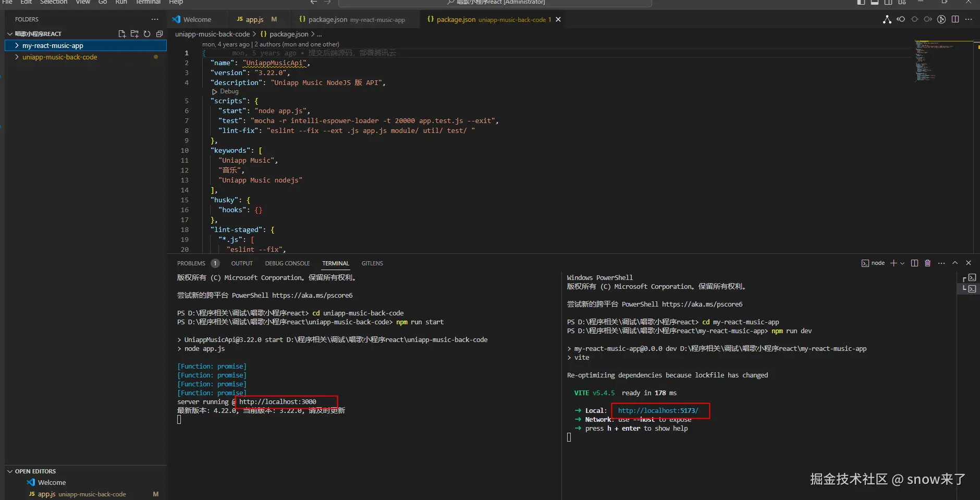The image size is (980, 500).
Task: Open terminal panel more actions menu
Action: coord(941,263)
